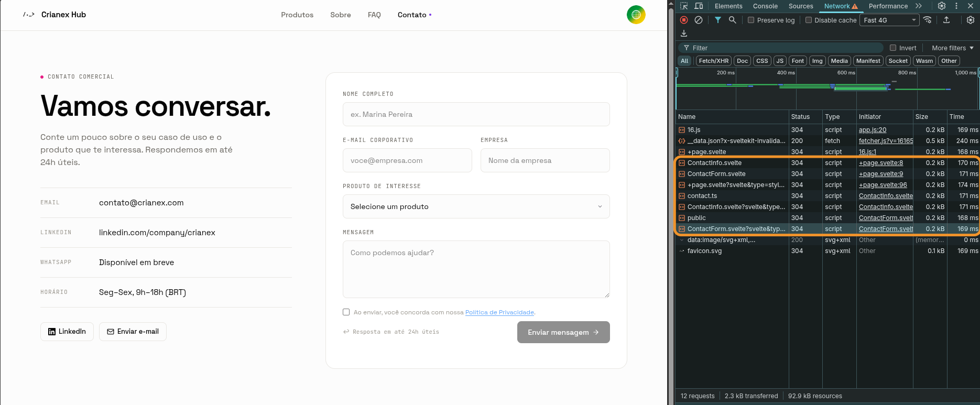Click the Enviar mensagem button
Image resolution: width=980 pixels, height=405 pixels.
pyautogui.click(x=563, y=332)
